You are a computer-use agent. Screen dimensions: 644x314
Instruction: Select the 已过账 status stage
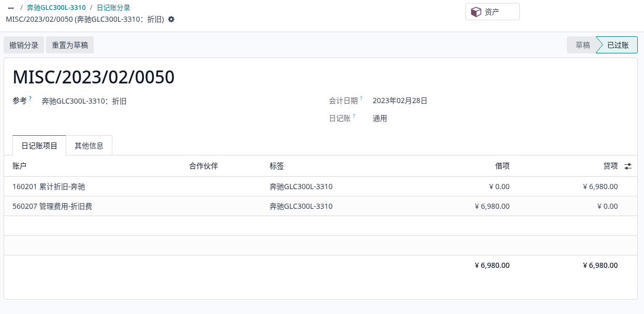pyautogui.click(x=618, y=45)
